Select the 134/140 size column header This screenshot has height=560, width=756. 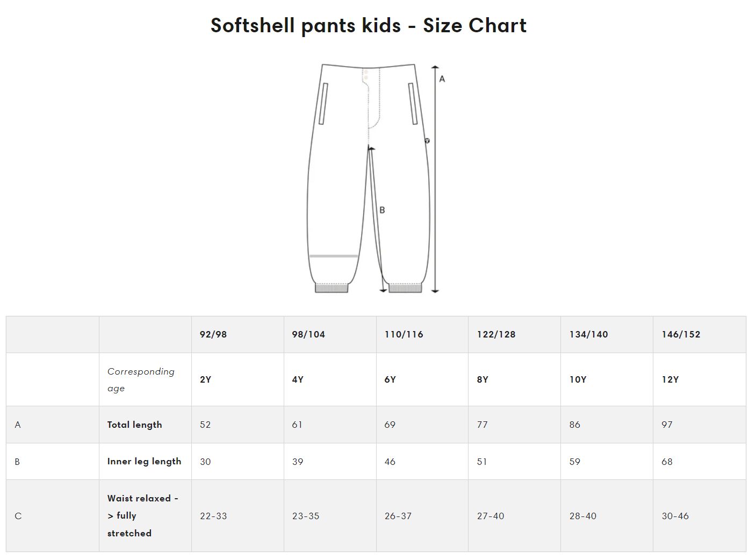(x=589, y=334)
